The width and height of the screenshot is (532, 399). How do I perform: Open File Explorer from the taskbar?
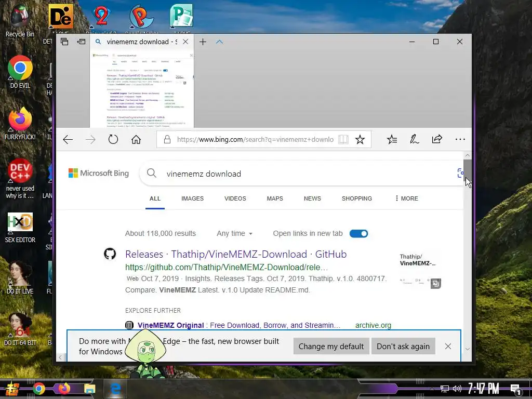point(89,389)
